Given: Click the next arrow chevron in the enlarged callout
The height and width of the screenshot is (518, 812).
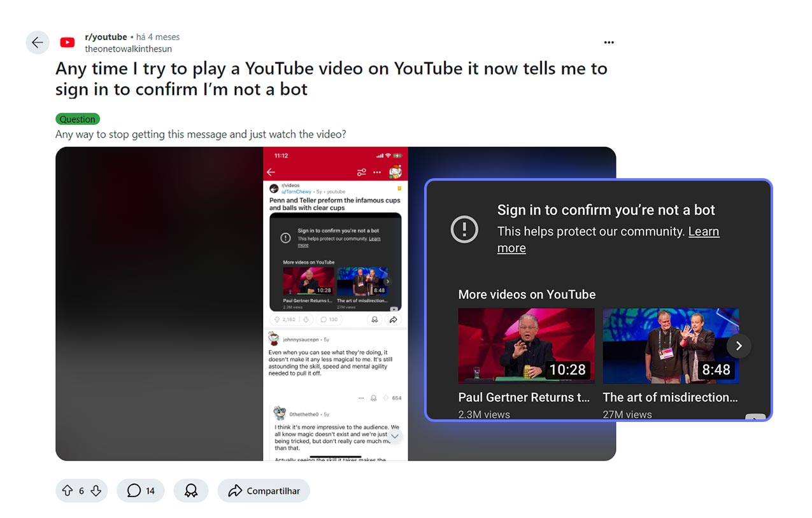Looking at the screenshot, I should click(x=739, y=346).
